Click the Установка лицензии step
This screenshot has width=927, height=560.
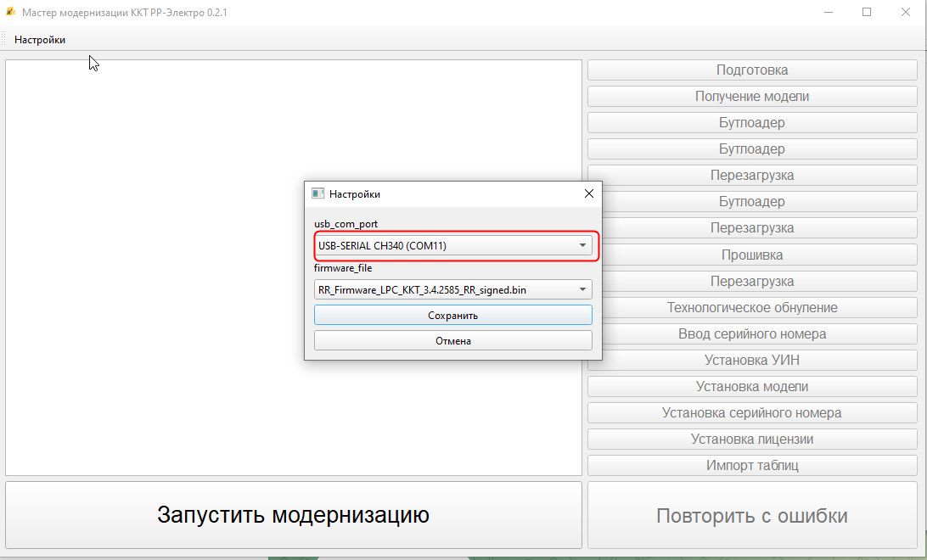[x=751, y=440]
